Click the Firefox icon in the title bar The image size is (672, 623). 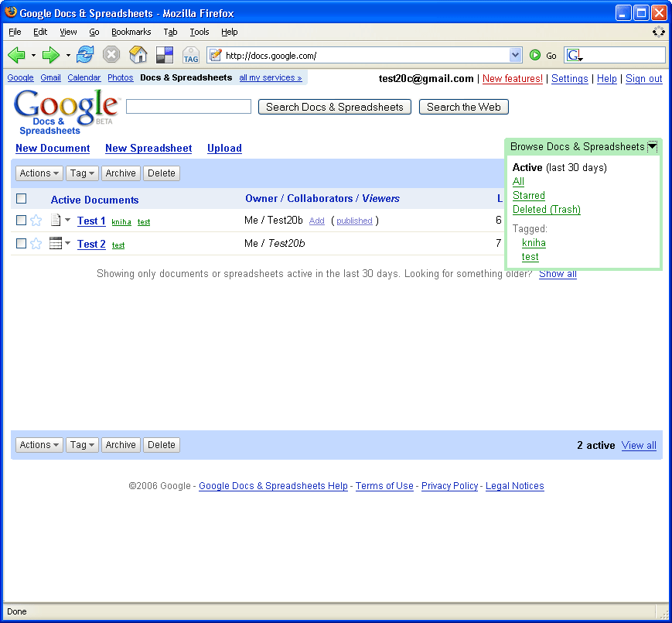(x=10, y=12)
